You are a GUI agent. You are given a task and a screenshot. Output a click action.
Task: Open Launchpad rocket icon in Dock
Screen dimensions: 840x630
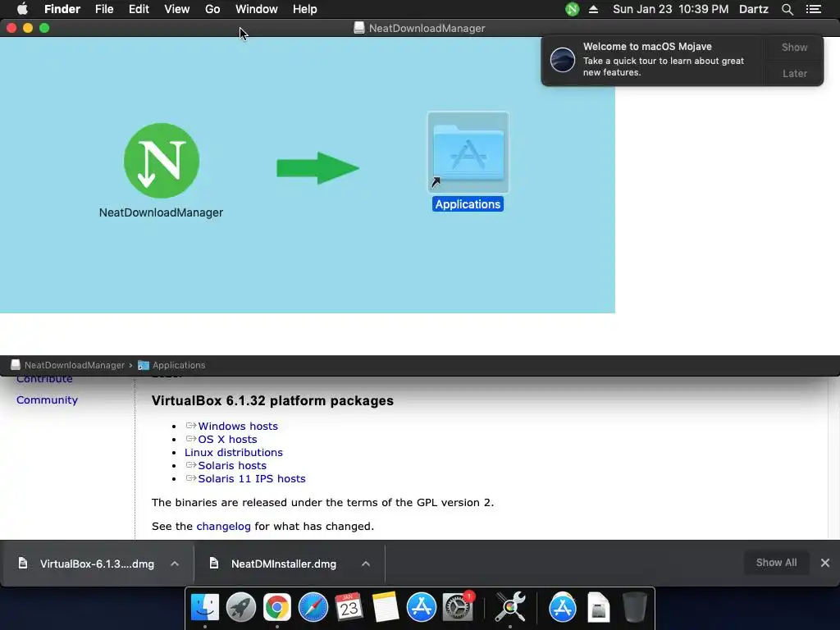coord(240,607)
